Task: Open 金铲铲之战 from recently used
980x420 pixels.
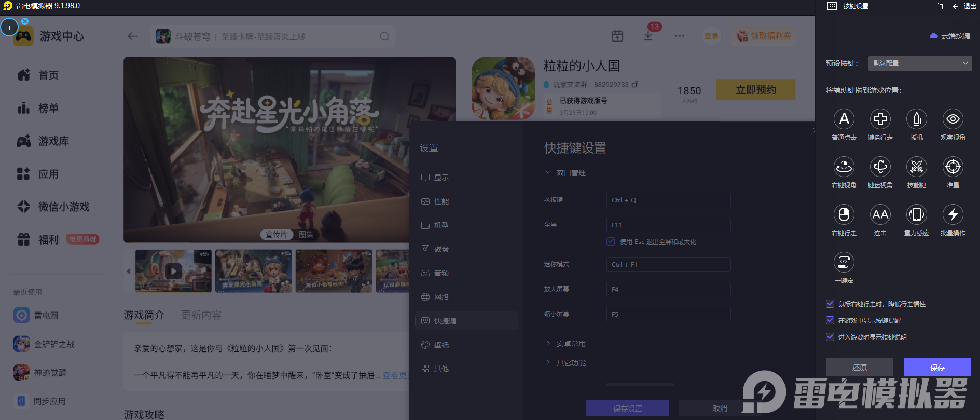Action: [x=44, y=344]
